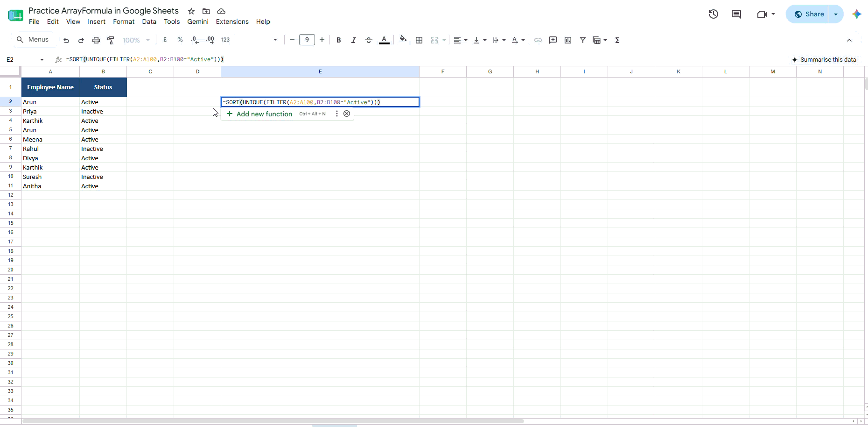Open the Share options dropdown arrow

pos(836,14)
